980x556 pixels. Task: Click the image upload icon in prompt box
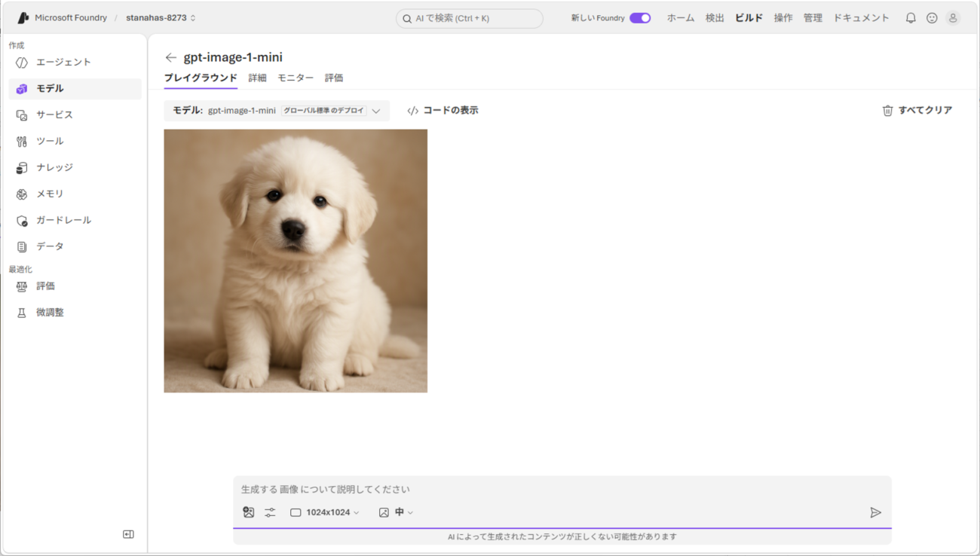(249, 512)
